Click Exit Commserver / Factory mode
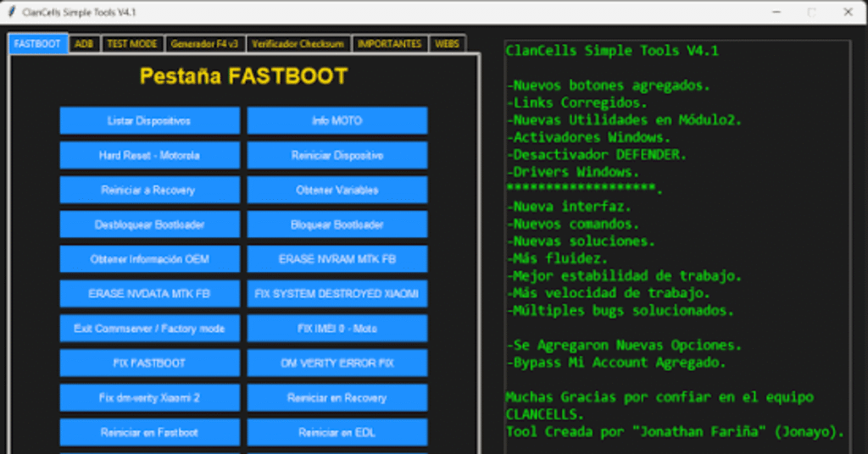The height and width of the screenshot is (454, 868). pyautogui.click(x=149, y=329)
